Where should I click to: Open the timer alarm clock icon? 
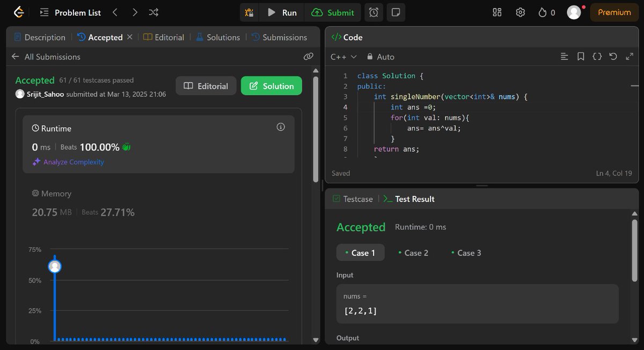point(374,12)
